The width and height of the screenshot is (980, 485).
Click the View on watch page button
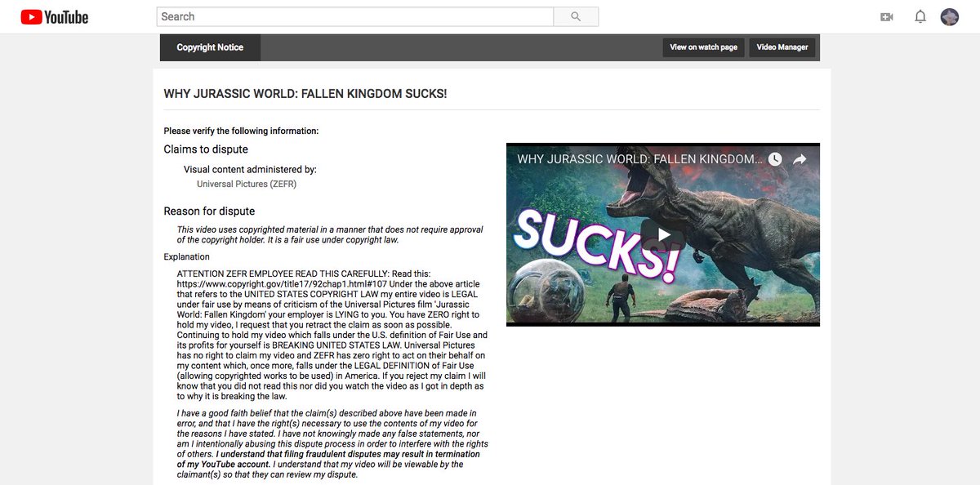pos(704,47)
